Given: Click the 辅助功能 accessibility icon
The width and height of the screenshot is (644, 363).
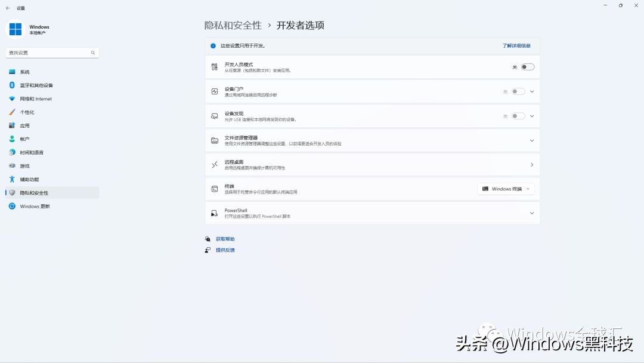Looking at the screenshot, I should (x=13, y=179).
